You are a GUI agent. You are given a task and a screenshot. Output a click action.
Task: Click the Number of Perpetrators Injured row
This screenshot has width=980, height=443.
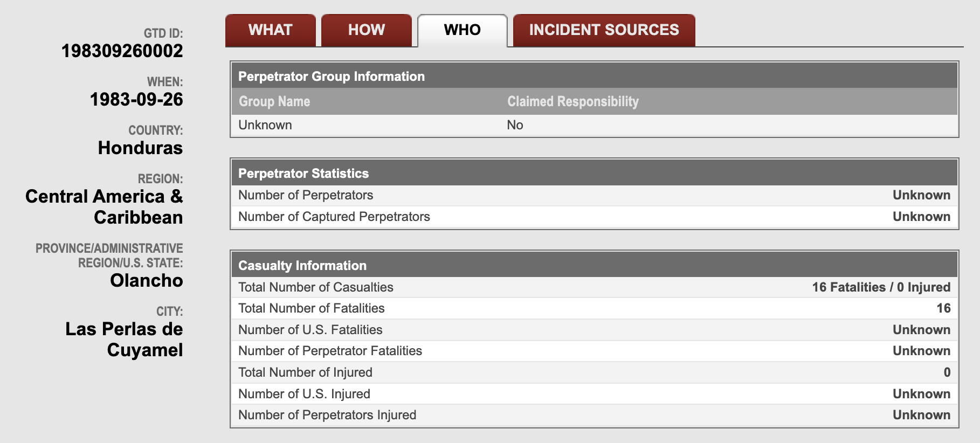point(595,415)
